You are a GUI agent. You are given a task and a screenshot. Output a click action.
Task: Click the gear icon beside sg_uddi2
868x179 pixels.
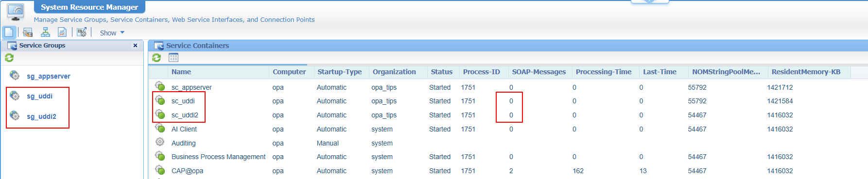click(15, 116)
